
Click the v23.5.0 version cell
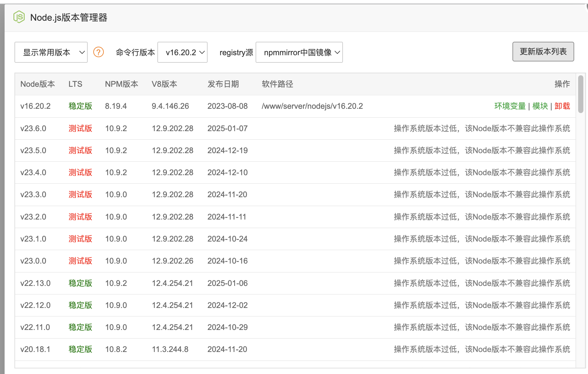pyautogui.click(x=33, y=151)
